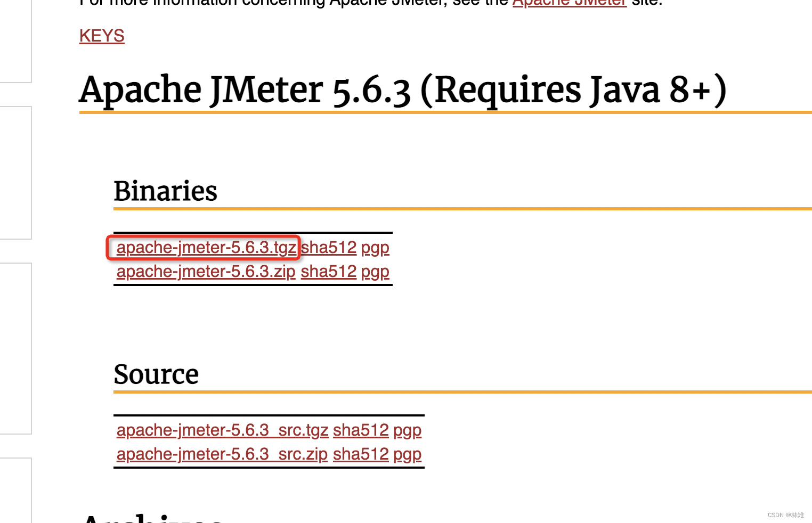Open sha512 checksum for the zip binary
Viewport: 812px width, 523px height.
[329, 272]
